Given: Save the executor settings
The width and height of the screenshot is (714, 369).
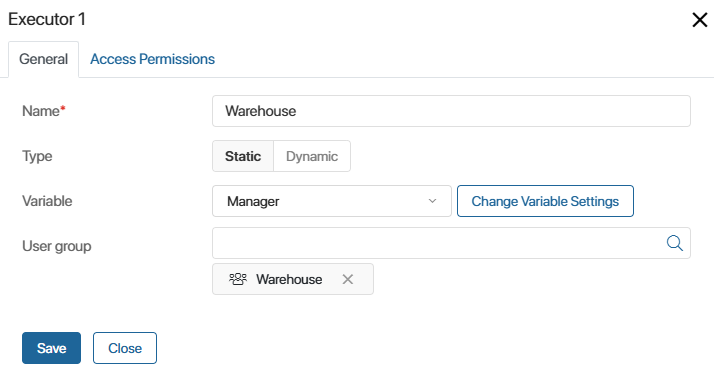Looking at the screenshot, I should coord(51,348).
